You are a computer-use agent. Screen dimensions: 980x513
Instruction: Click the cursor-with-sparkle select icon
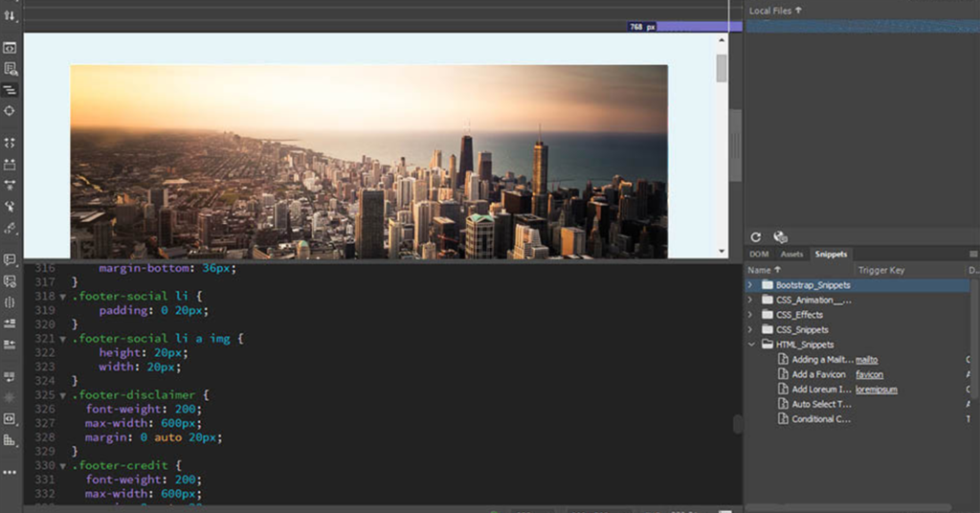tap(10, 206)
